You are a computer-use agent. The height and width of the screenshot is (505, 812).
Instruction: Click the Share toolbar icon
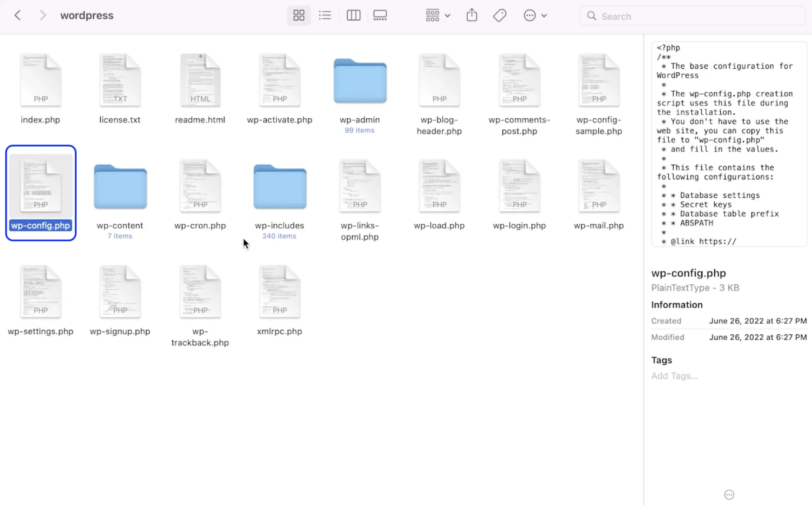coord(472,15)
